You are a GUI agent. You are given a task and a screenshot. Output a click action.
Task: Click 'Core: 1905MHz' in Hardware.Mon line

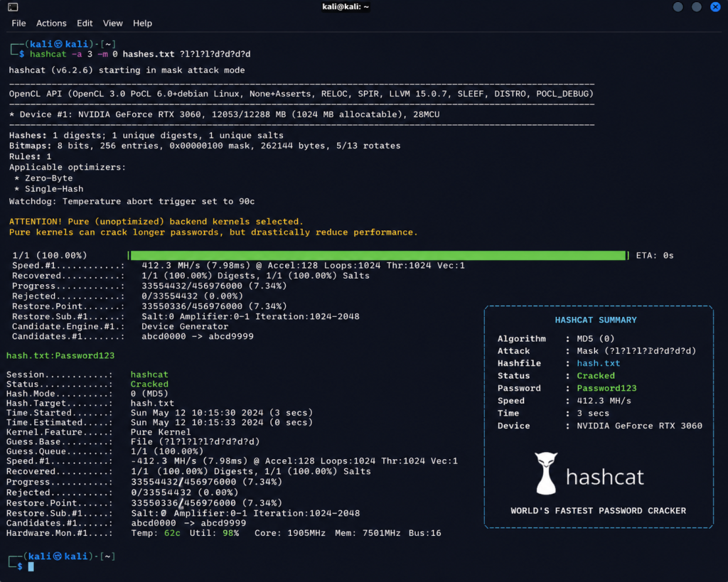(290, 533)
